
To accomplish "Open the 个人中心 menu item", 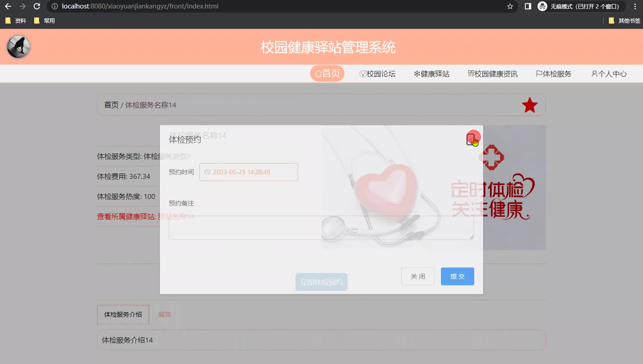I will [609, 74].
